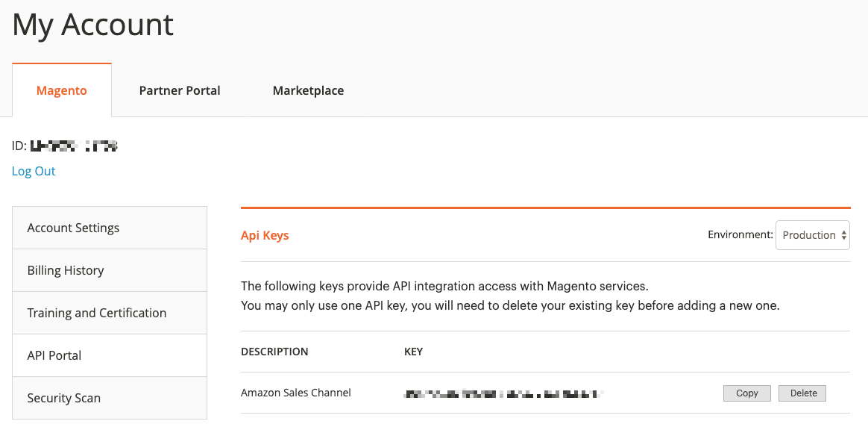Click the My Account page title
The height and width of the screenshot is (424, 868).
93,25
